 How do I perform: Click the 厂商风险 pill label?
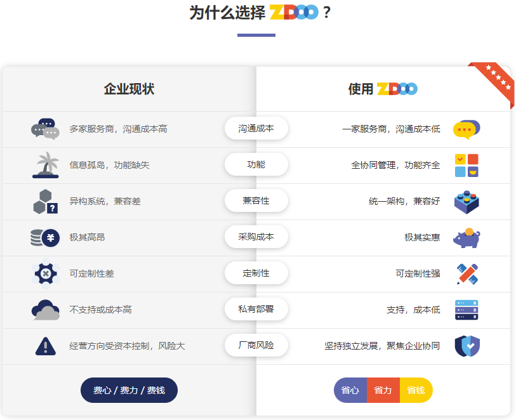coord(256,345)
